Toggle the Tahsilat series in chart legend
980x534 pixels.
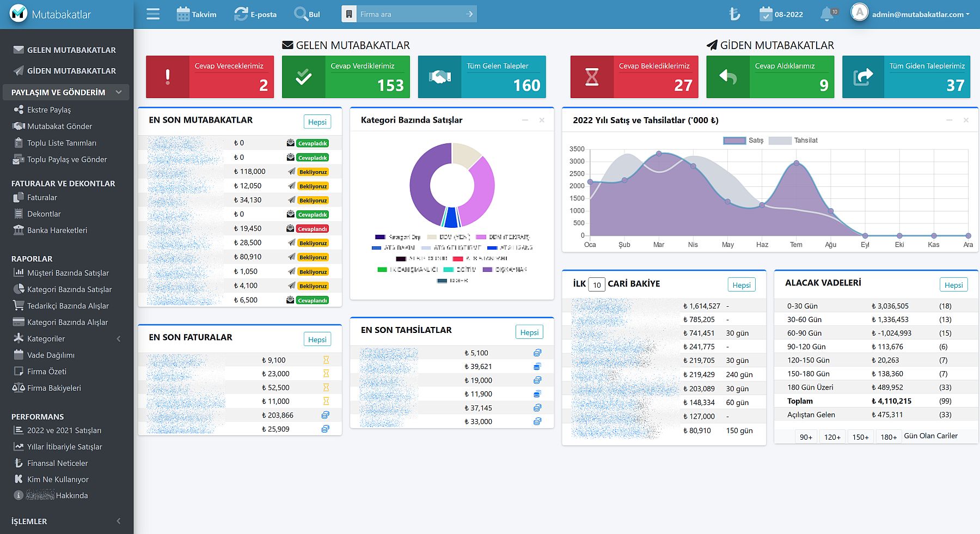pyautogui.click(x=780, y=141)
